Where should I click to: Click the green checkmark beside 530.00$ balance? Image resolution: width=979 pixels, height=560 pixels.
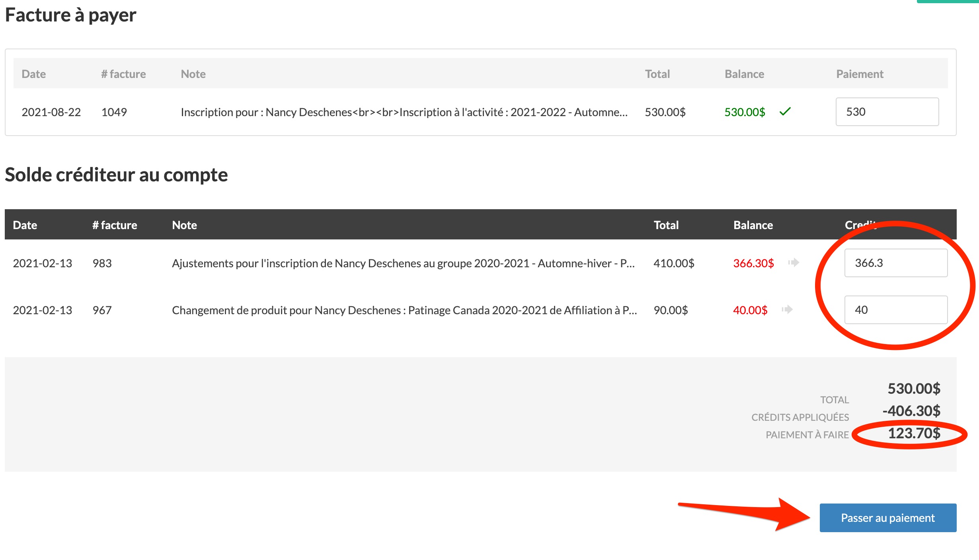click(785, 112)
